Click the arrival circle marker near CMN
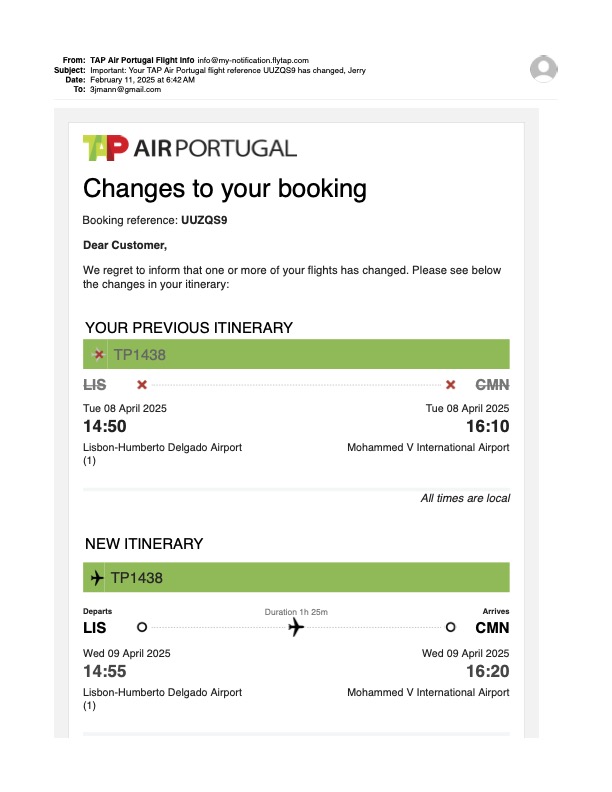 451,627
